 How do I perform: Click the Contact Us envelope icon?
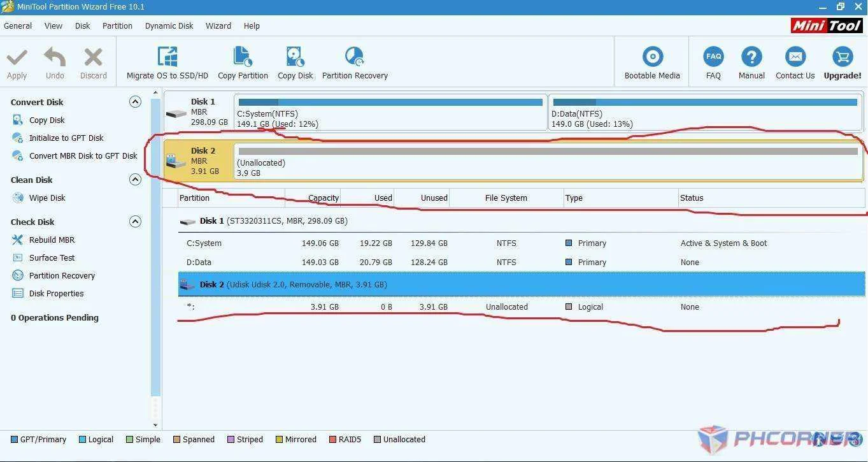[795, 57]
